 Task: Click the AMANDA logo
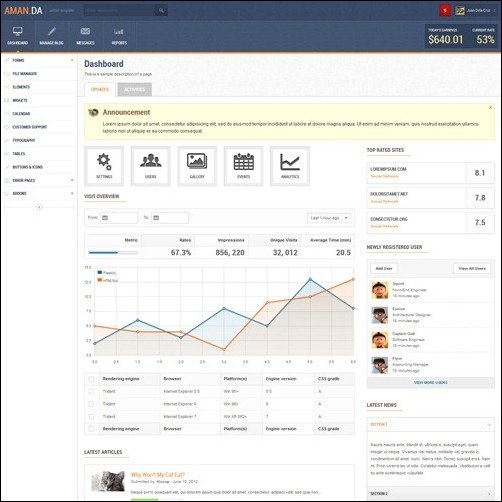click(23, 11)
